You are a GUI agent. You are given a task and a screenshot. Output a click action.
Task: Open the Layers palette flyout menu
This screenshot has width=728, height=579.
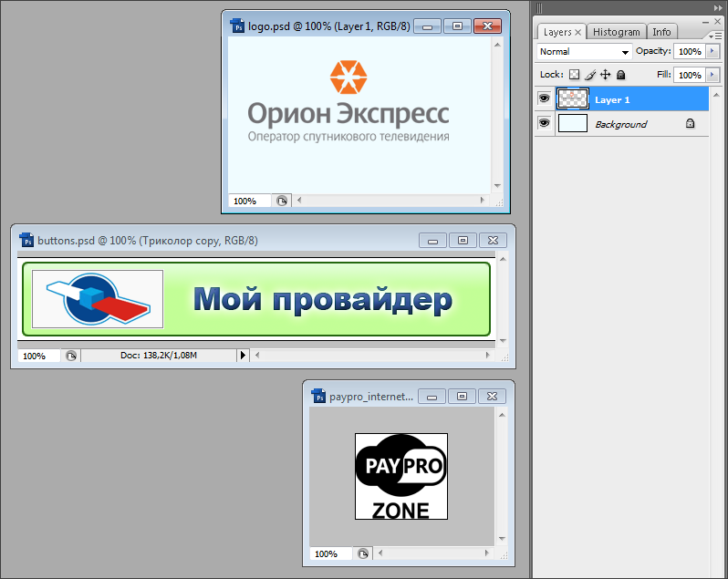(715, 36)
